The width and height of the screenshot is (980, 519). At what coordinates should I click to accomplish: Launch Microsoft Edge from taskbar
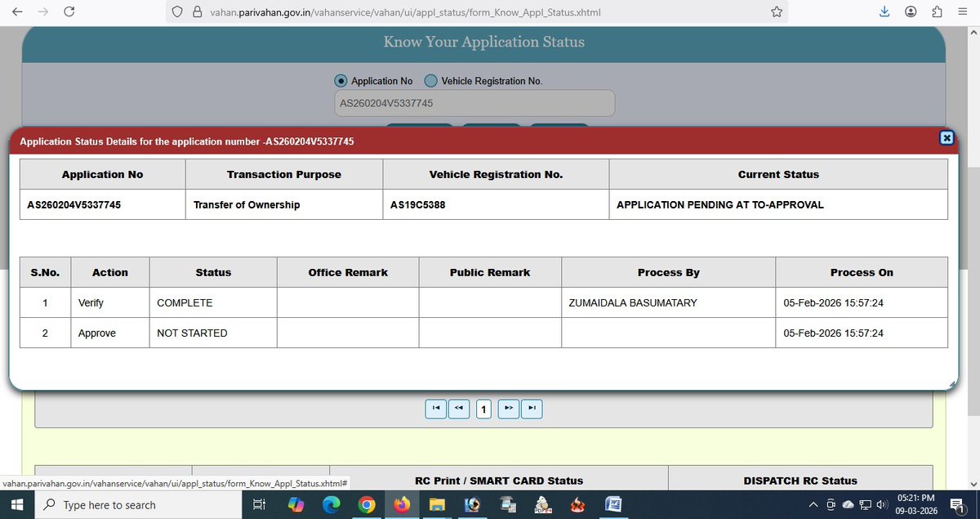pyautogui.click(x=331, y=505)
